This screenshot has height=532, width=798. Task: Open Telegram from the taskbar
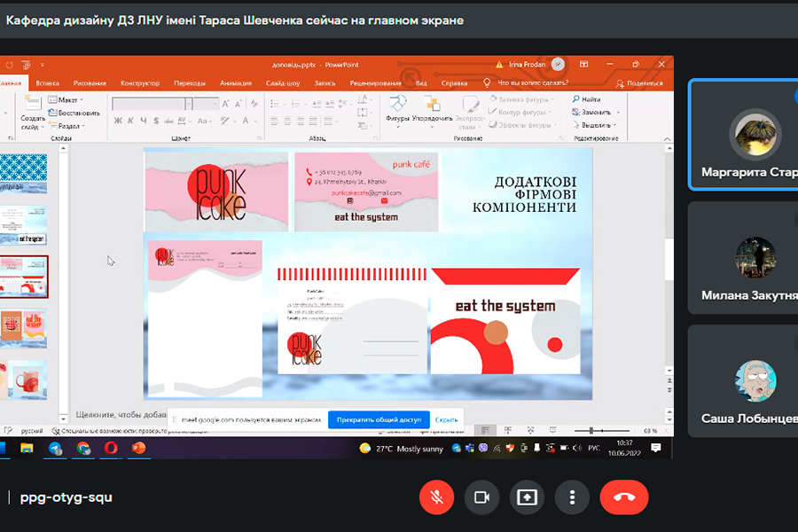tap(56, 449)
